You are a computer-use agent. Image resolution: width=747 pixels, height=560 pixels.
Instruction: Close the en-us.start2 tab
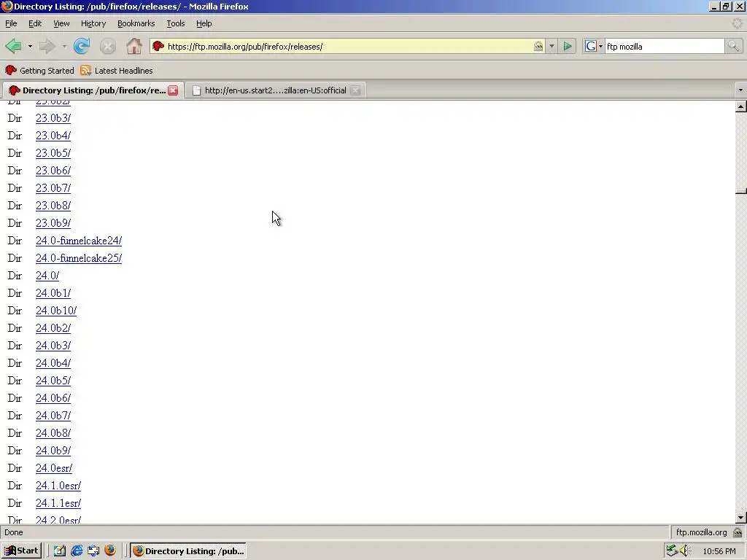coord(355,90)
